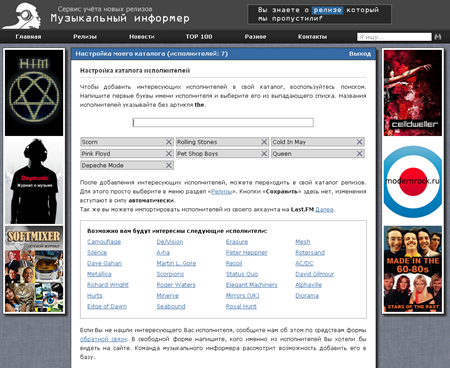Add suggested artist Roger Waters

176,285
